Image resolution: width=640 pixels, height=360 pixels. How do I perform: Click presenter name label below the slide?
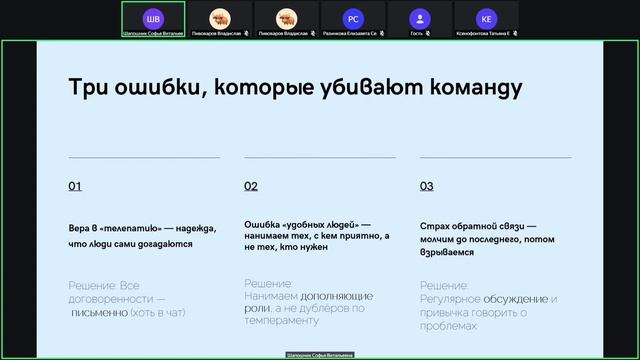click(320, 356)
